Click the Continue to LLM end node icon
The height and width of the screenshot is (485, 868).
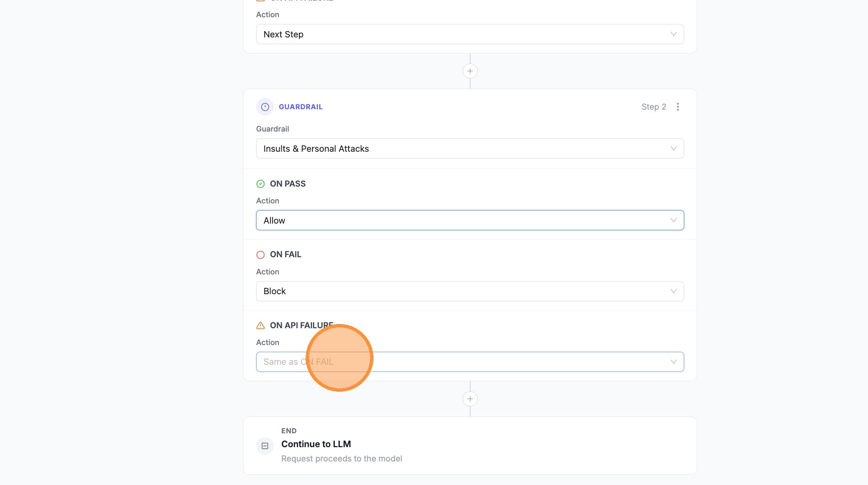point(265,445)
